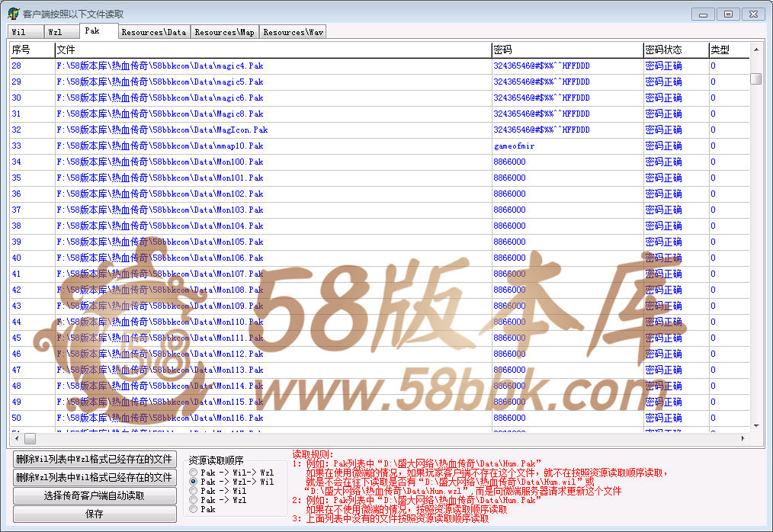This screenshot has height=532, width=773.
Task: Select the Pak -> Wil-> Wzl read order
Action: click(194, 473)
